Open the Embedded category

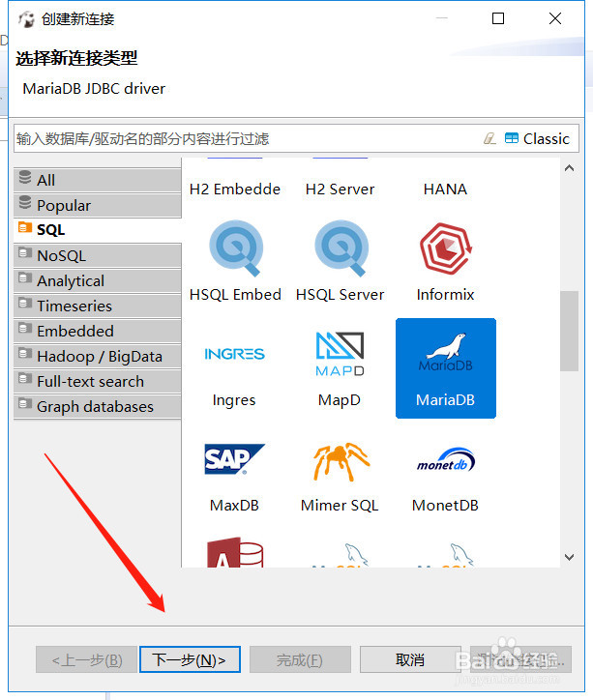[x=98, y=331]
